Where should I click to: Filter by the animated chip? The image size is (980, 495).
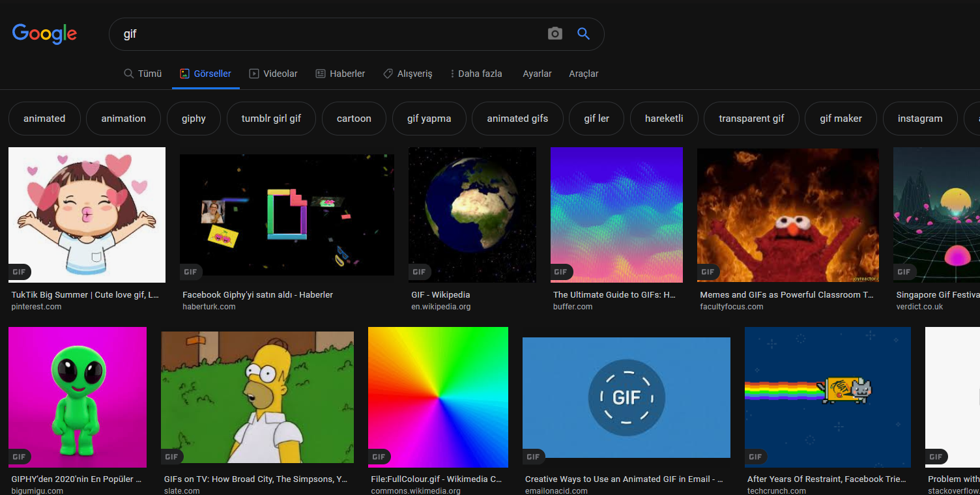coord(44,119)
